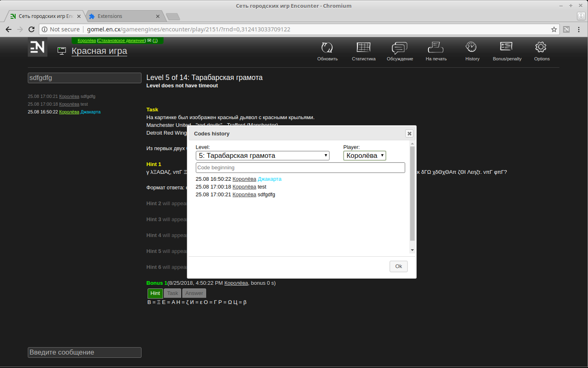The image size is (588, 368).
Task: Close the Extensions tab
Action: point(158,16)
